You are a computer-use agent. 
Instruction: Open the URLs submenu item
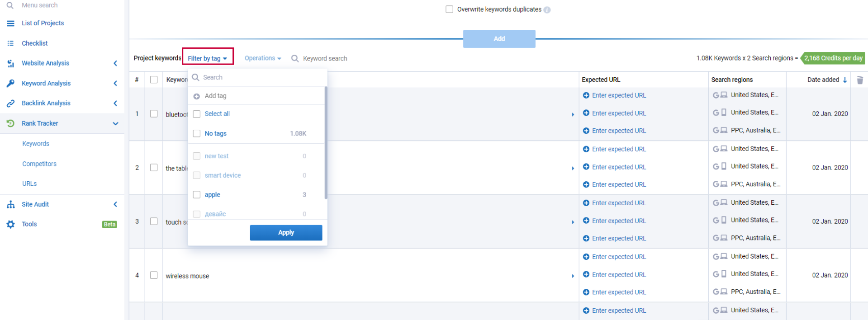pyautogui.click(x=29, y=184)
